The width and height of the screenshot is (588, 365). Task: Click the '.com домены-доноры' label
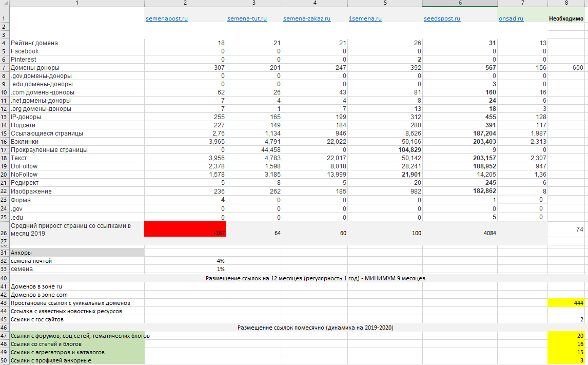point(43,92)
